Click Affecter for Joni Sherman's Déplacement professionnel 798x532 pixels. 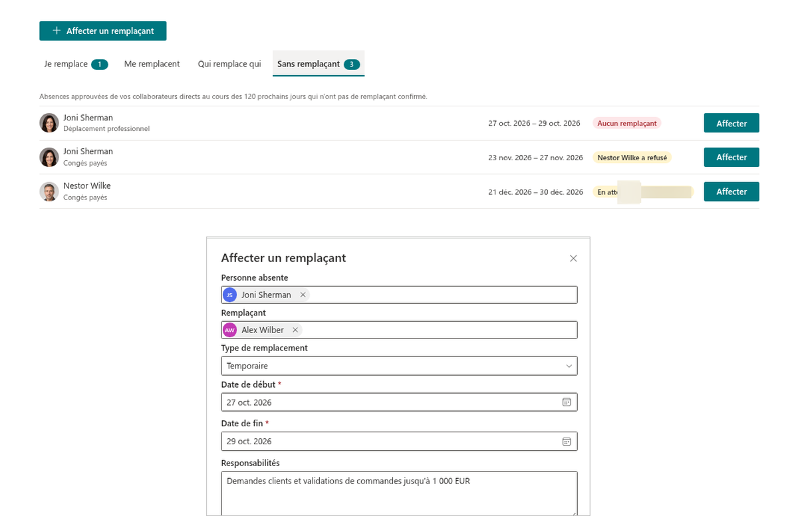(731, 123)
